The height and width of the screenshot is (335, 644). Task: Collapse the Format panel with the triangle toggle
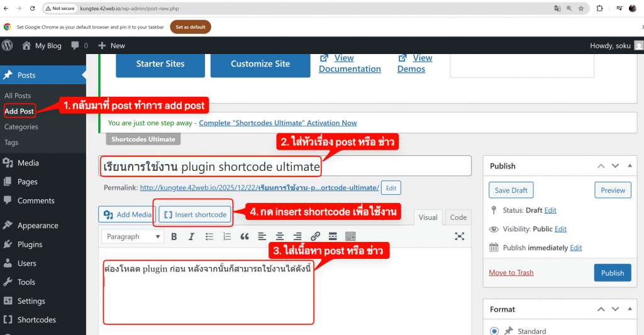click(x=631, y=309)
